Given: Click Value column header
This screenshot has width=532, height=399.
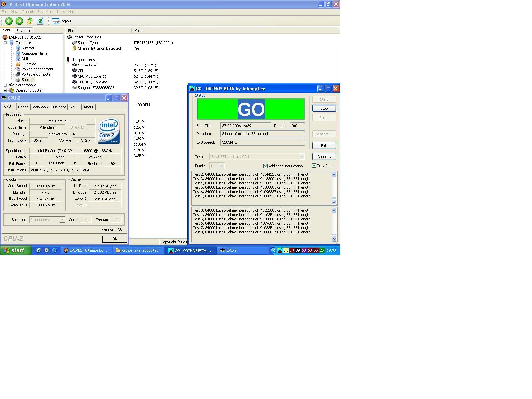Looking at the screenshot, I should (196, 30).
